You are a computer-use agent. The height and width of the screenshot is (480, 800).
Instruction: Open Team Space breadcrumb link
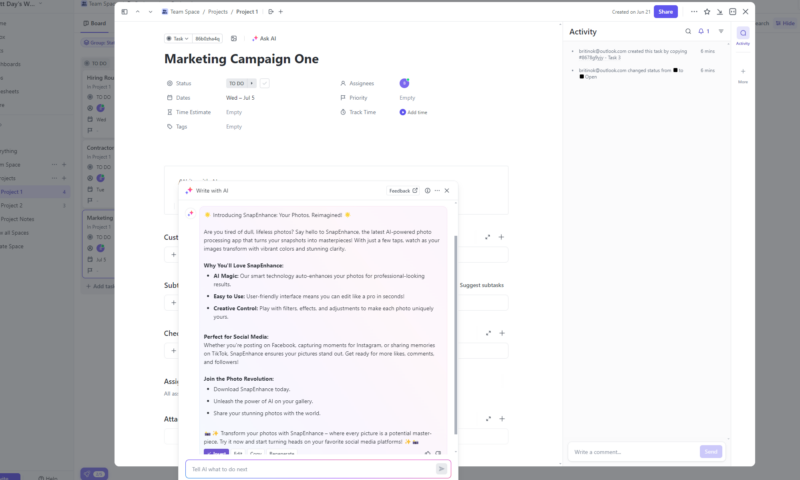click(x=181, y=12)
